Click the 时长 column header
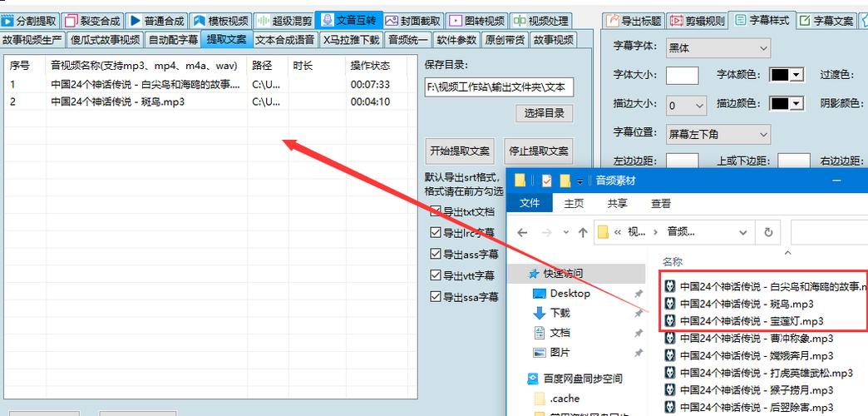Screen dimensions: 868x416 click(x=303, y=66)
